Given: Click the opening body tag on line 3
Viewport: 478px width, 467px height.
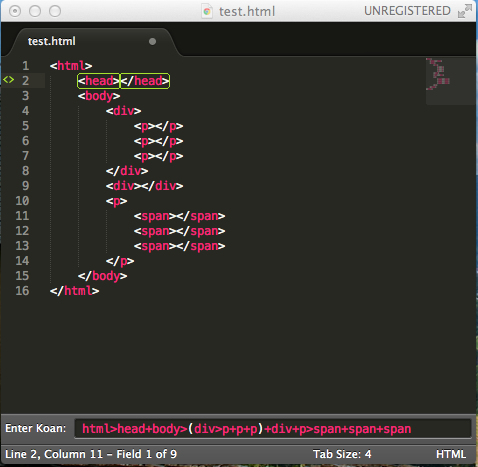Looking at the screenshot, I should pos(99,96).
